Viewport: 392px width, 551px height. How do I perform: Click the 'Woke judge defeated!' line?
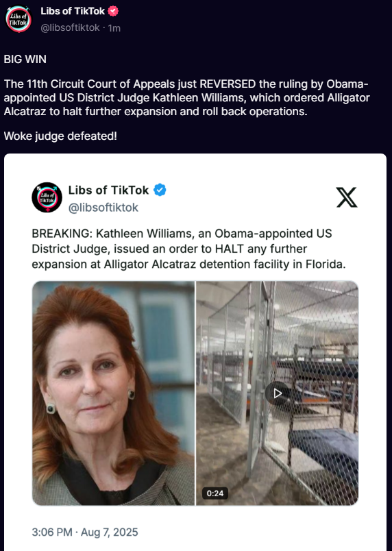click(x=60, y=136)
